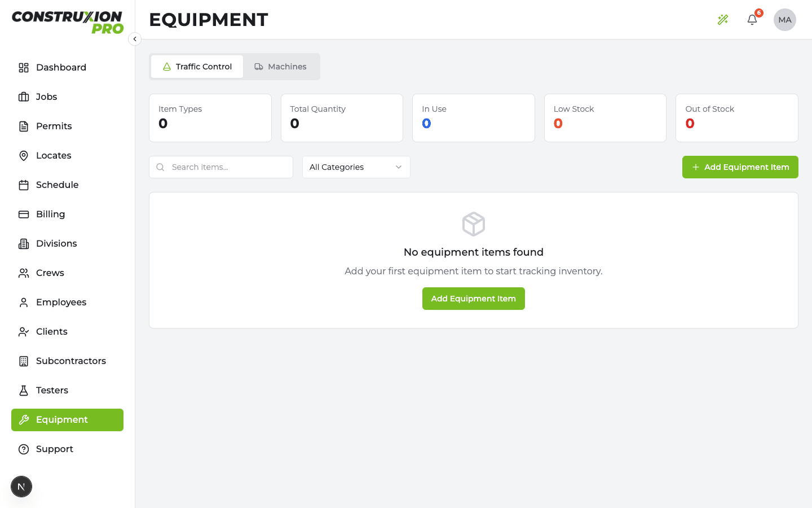812x508 pixels.
Task: Click the Testers flask icon
Action: tap(24, 391)
